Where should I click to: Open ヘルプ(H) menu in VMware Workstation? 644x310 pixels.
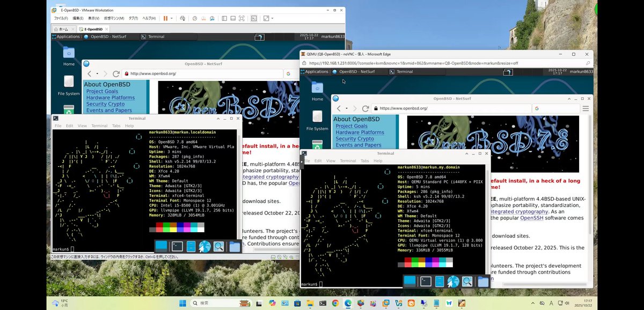coord(149,18)
